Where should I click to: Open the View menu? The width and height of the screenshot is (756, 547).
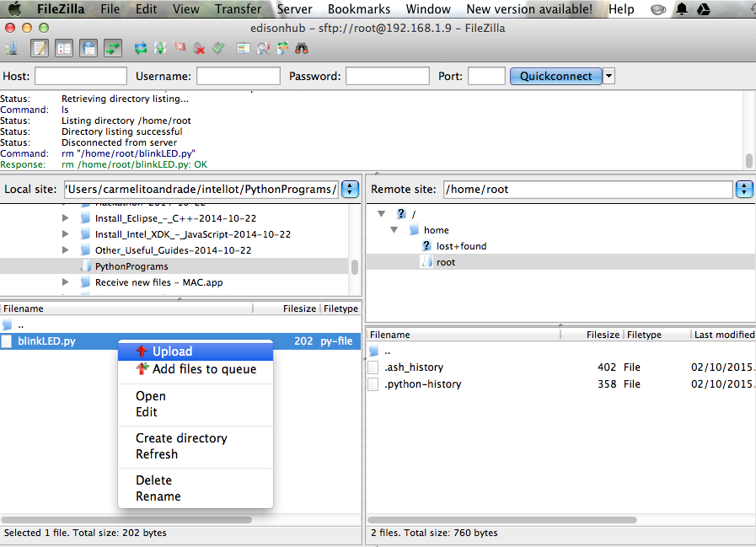tap(185, 9)
